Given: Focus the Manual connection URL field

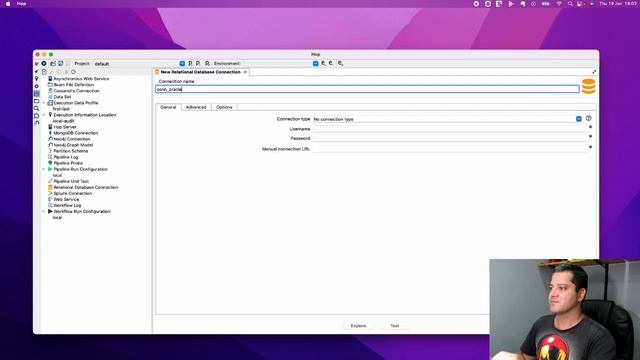Looking at the screenshot, I should click(450, 149).
